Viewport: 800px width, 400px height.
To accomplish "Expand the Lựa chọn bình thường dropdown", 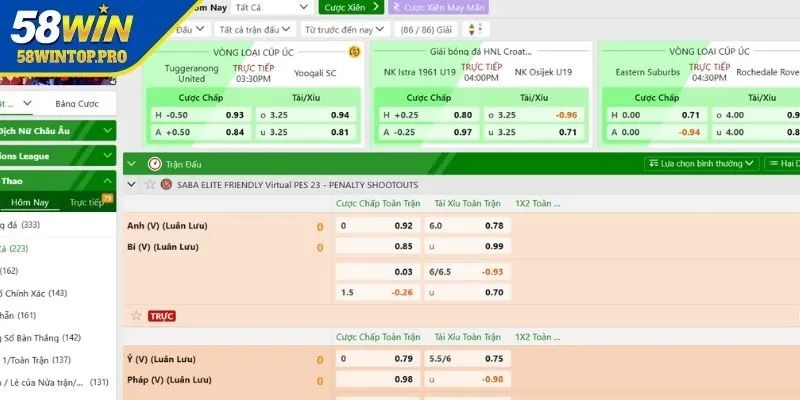I will 706,163.
